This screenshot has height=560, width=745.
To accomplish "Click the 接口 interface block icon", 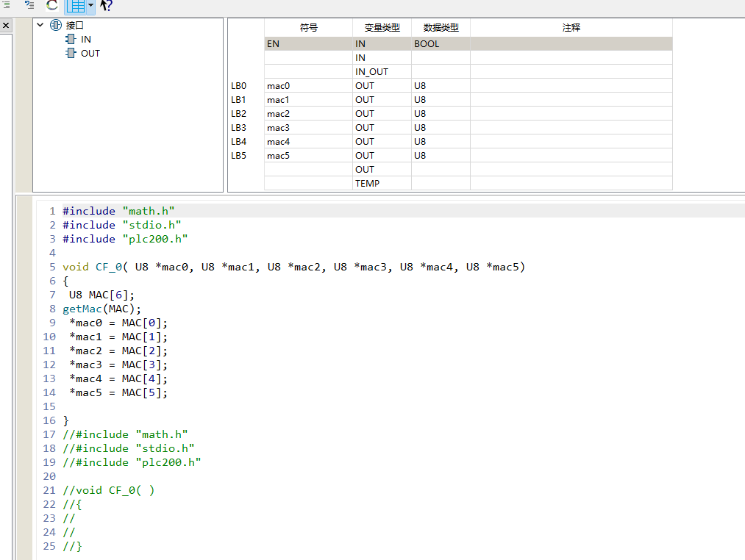I will pyautogui.click(x=56, y=25).
